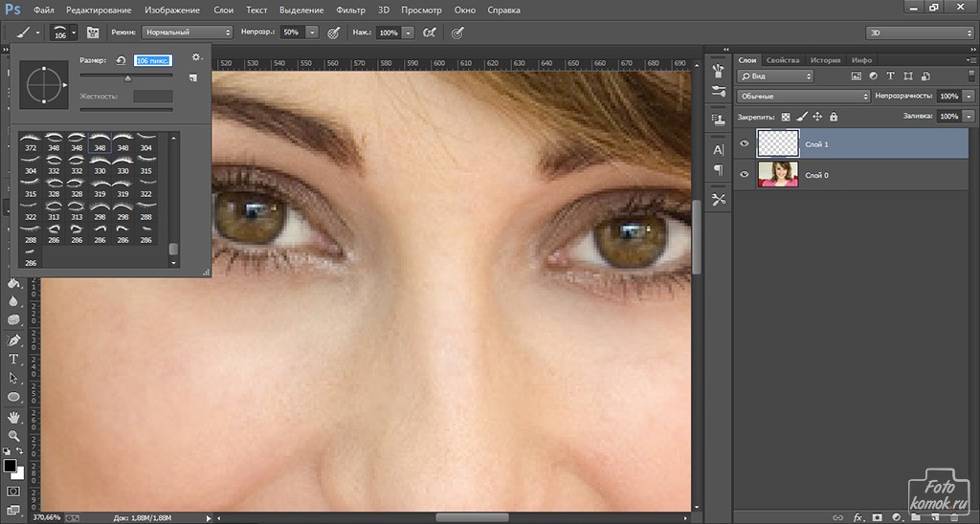Toggle pressure for opacity icon
The image size is (980, 524).
coord(334,33)
